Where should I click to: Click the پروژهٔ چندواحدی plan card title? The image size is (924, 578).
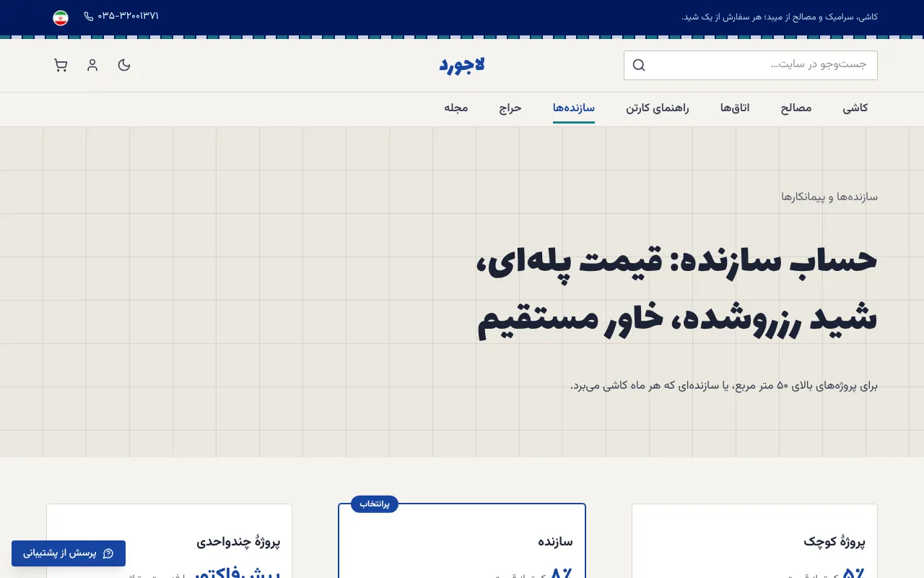point(238,541)
